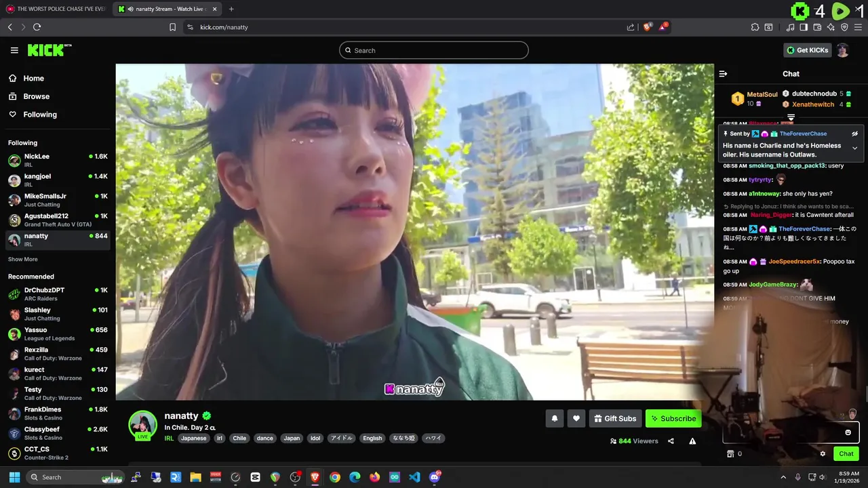Open the chat shop icon
Viewport: 868px width, 488px height.
730,454
